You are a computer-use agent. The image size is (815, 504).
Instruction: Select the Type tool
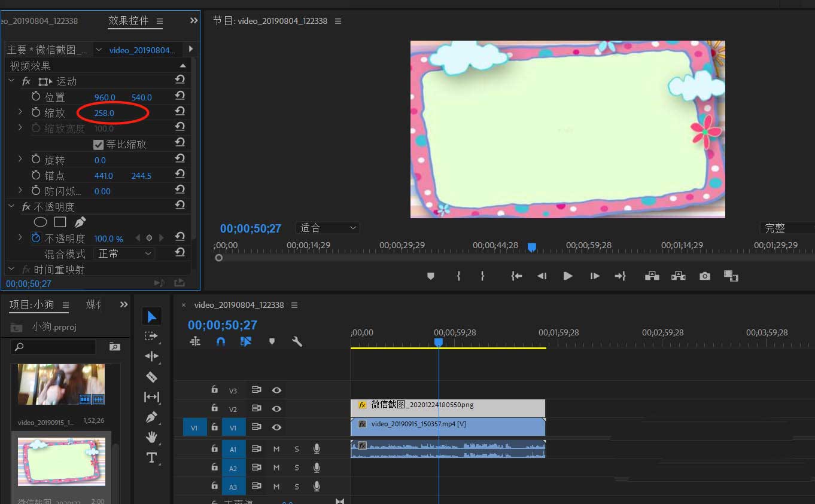click(151, 458)
